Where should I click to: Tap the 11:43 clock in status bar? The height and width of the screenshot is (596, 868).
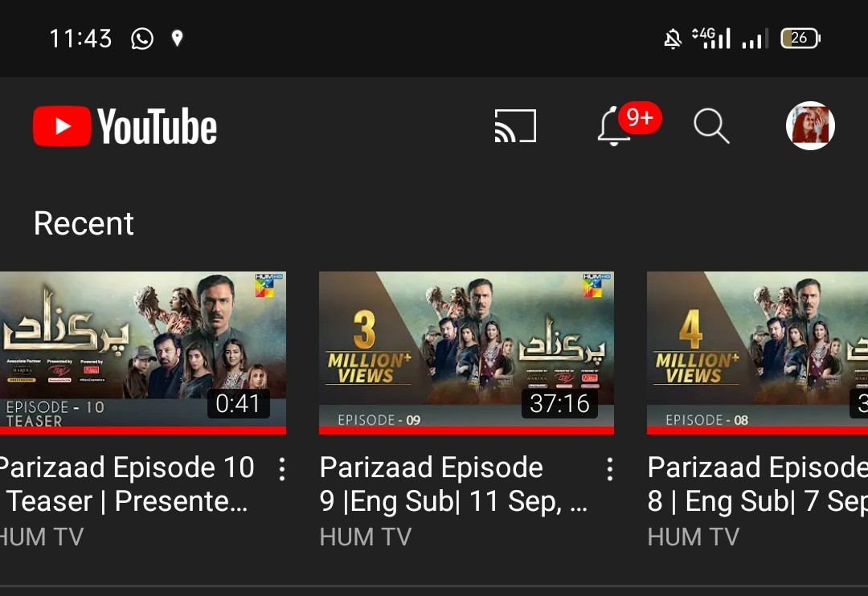point(81,39)
